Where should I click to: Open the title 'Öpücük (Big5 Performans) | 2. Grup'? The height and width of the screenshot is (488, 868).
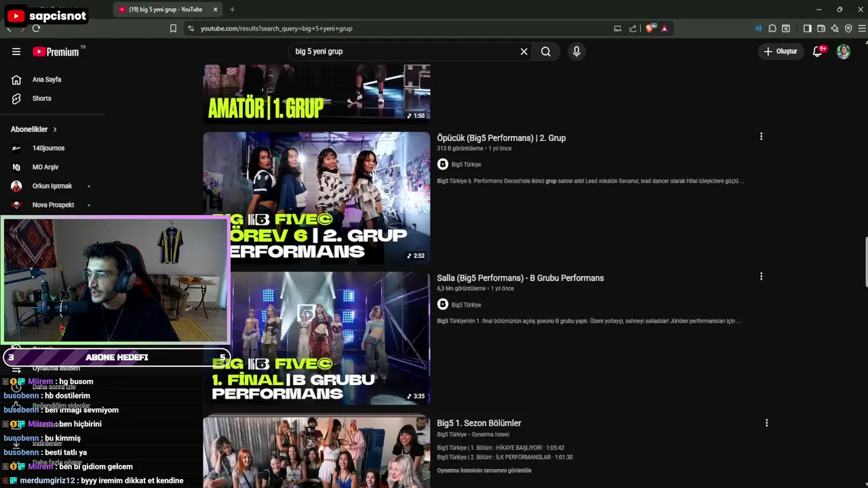pyautogui.click(x=501, y=138)
